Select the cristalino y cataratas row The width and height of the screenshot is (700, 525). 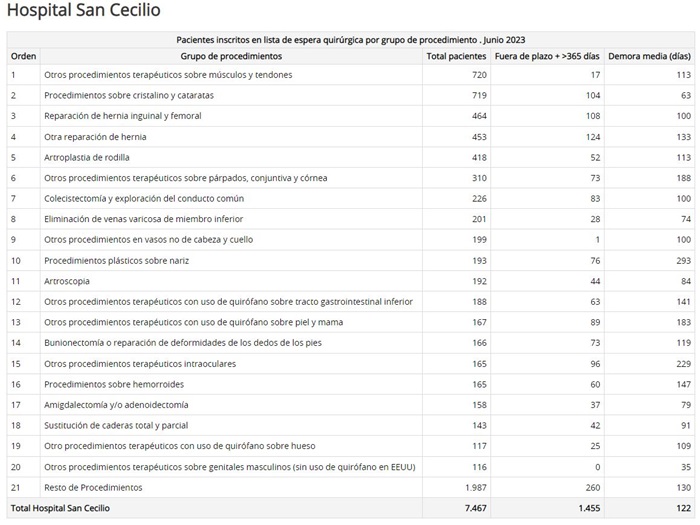click(x=350, y=95)
